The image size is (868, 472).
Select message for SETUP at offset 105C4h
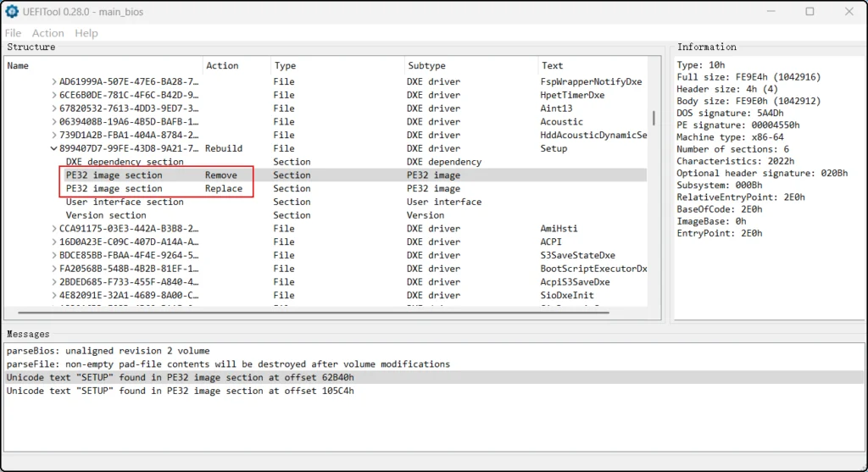tap(181, 391)
